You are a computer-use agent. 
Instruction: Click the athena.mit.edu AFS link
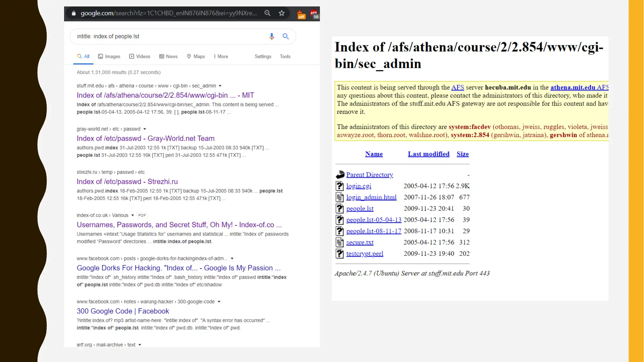pos(579,87)
